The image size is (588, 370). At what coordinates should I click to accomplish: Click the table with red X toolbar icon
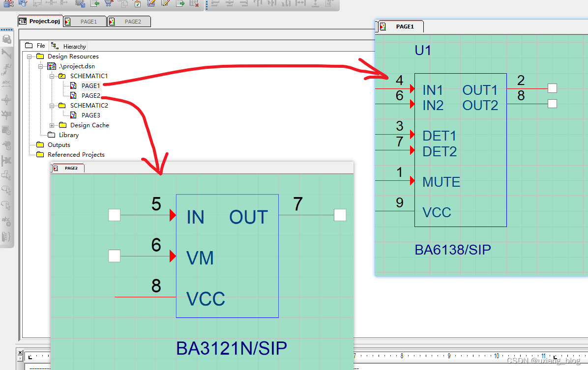[x=194, y=3]
